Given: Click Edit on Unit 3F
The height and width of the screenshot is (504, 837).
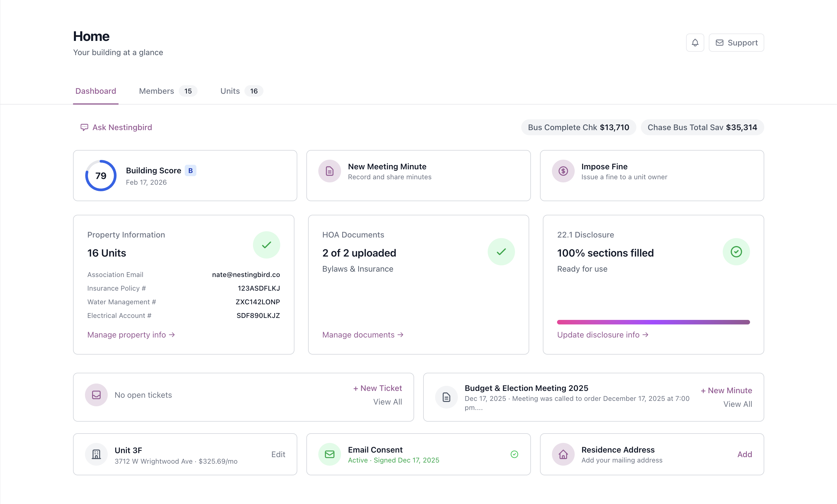Looking at the screenshot, I should (x=279, y=454).
